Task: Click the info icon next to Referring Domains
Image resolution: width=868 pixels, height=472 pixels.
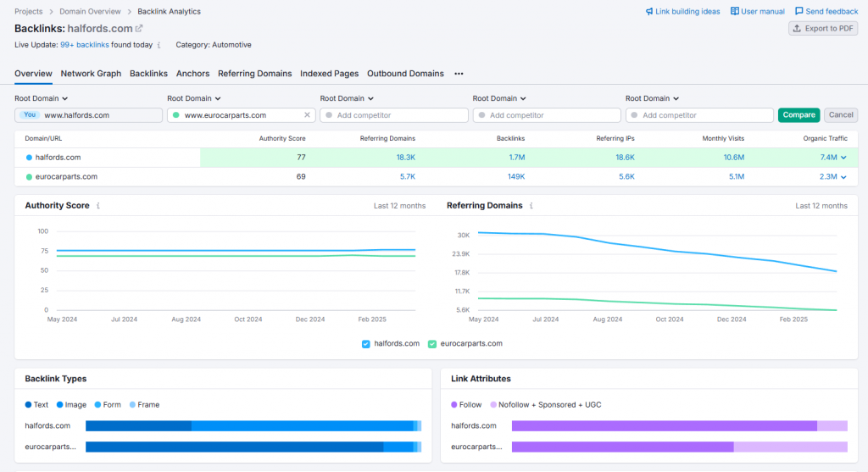Action: click(x=531, y=206)
